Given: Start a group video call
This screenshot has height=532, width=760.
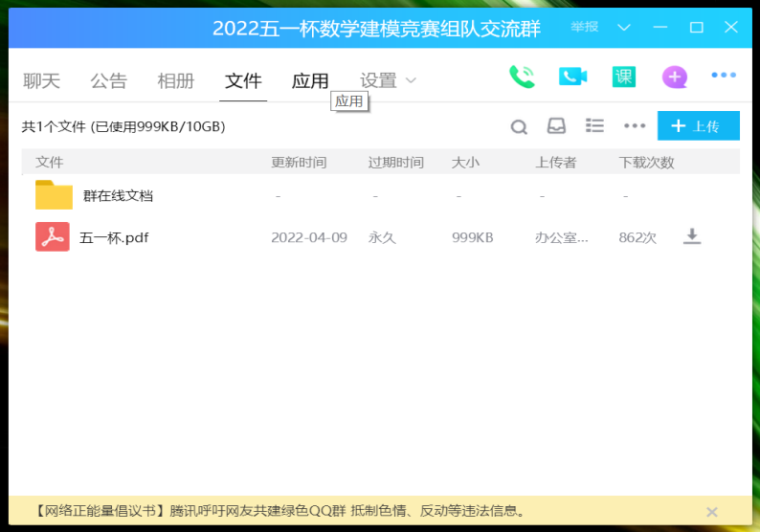Looking at the screenshot, I should point(572,78).
